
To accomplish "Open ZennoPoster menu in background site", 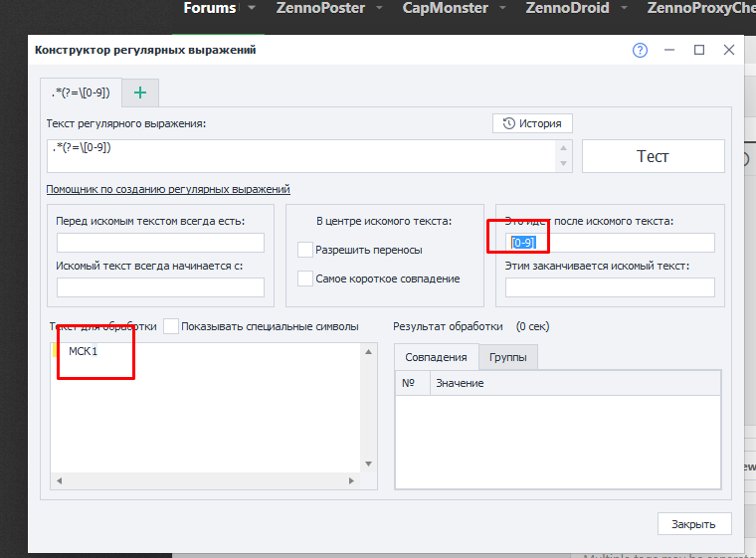I will 320,8.
